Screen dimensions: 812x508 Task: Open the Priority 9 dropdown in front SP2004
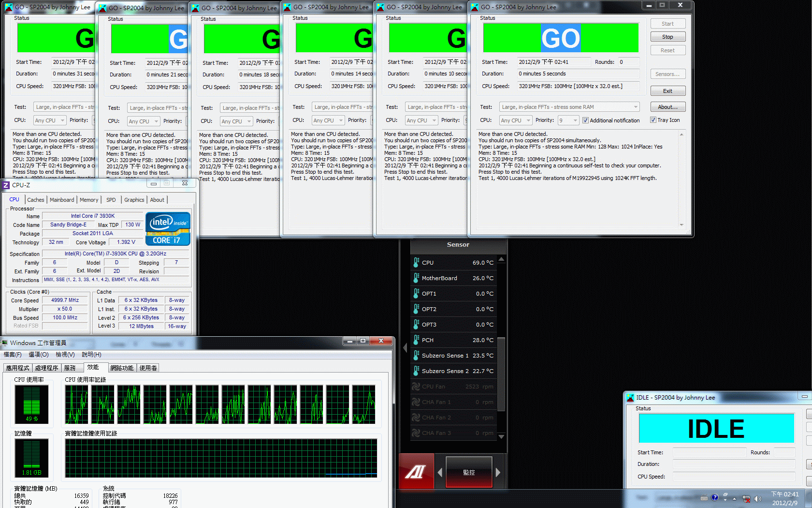point(568,120)
